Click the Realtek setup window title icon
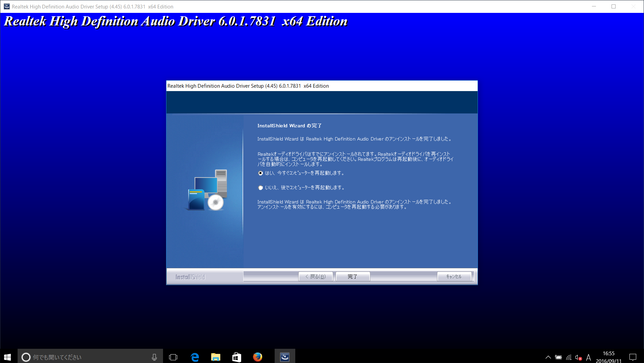Screen dimensions: 644x363 pos(6,6)
